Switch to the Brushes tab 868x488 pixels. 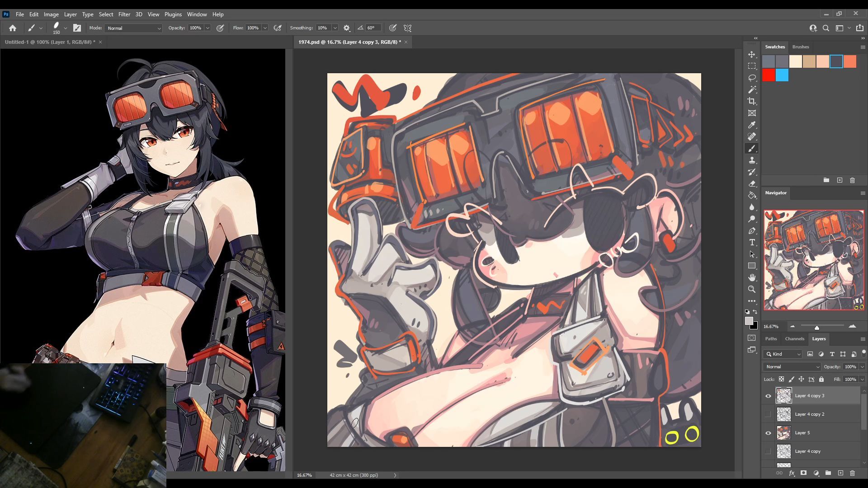800,47
